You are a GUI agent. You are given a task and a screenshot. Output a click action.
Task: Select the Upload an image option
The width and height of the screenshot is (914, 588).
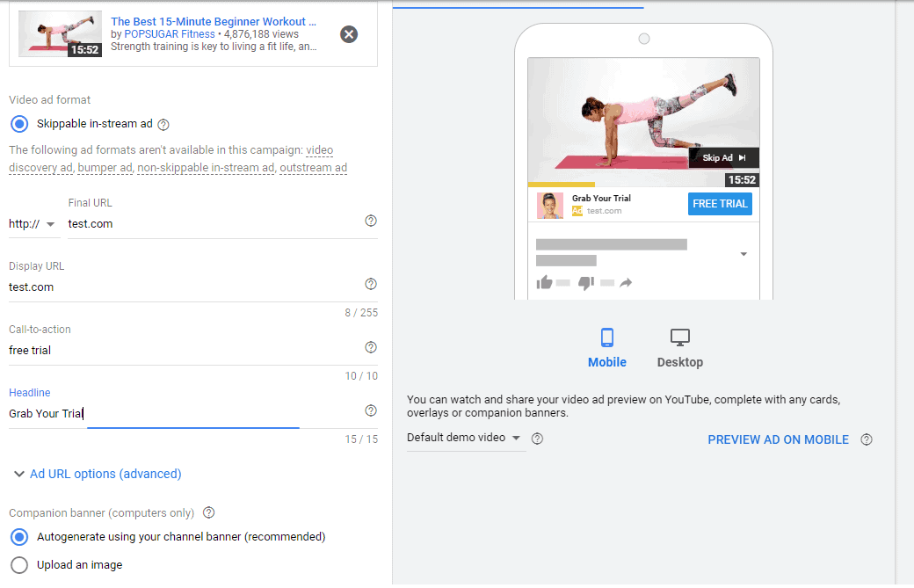pos(19,564)
